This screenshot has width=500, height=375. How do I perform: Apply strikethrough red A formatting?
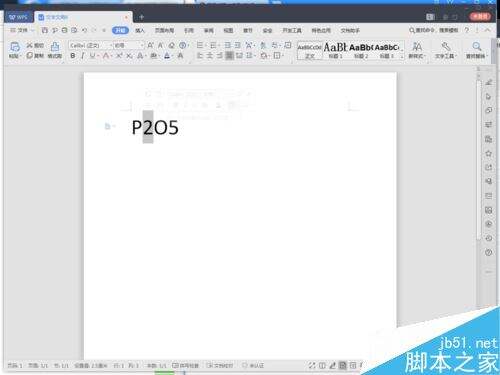(x=106, y=56)
